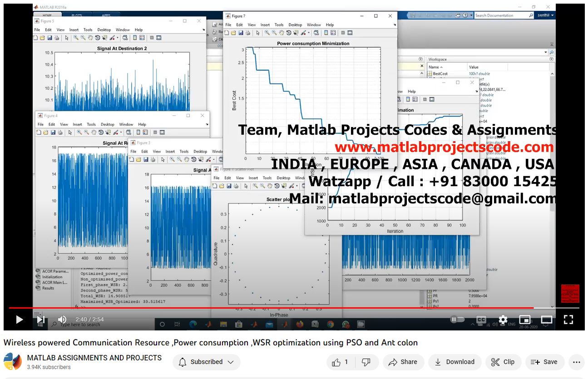Click Zoom In icon in Figure 4 toolbar
This screenshot has width=588, height=379.
tap(79, 132)
